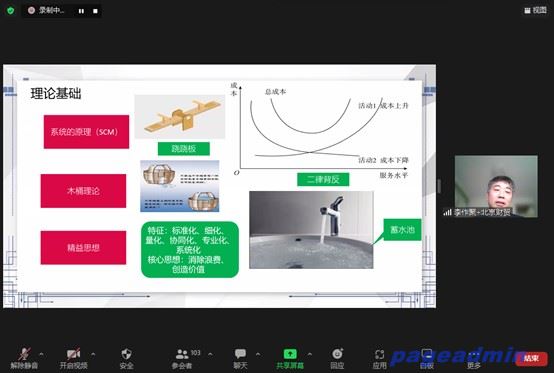Viewport: 554px width, 373px height.
Task: Pause the recording
Action: [x=81, y=11]
